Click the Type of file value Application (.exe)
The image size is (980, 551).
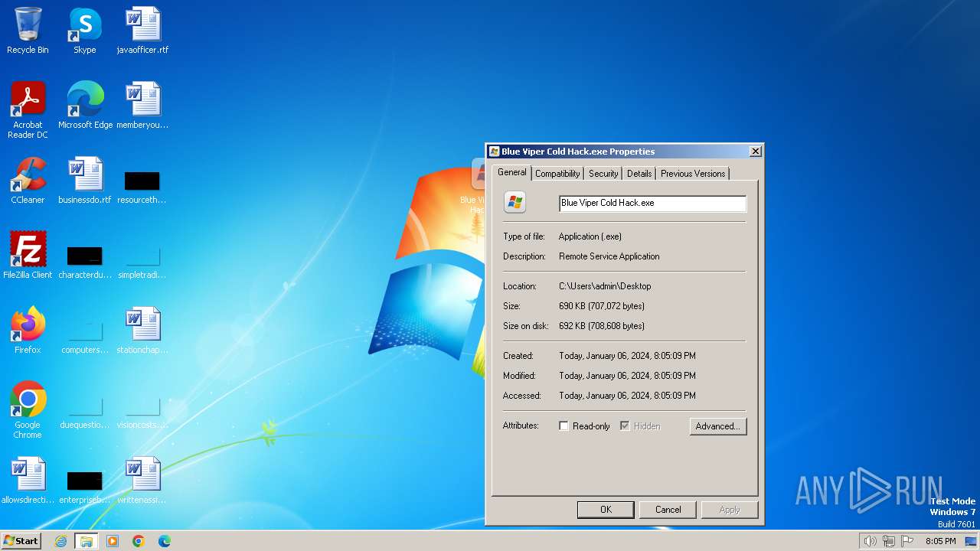click(x=590, y=236)
